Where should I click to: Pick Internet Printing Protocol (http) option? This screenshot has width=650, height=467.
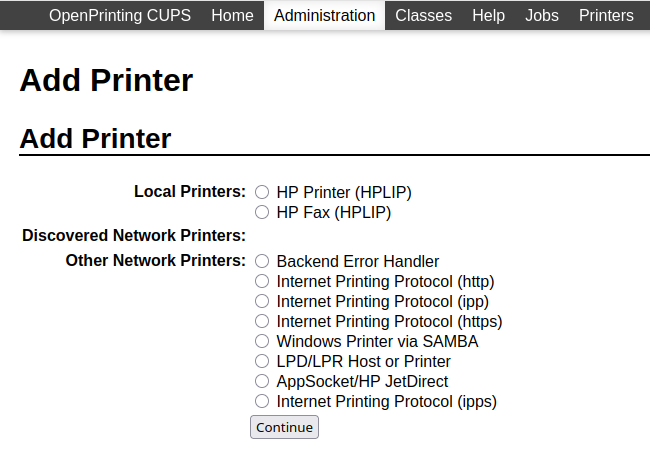tap(262, 282)
